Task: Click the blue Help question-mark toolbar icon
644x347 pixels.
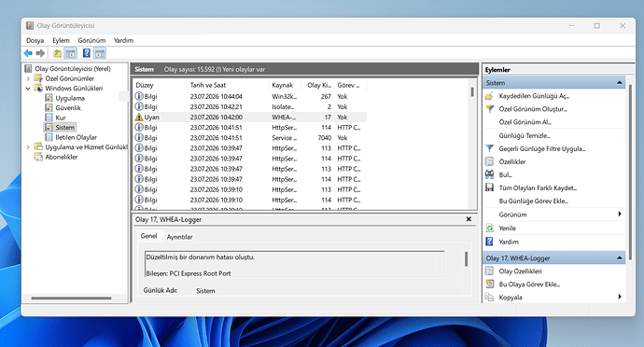Action: point(86,53)
